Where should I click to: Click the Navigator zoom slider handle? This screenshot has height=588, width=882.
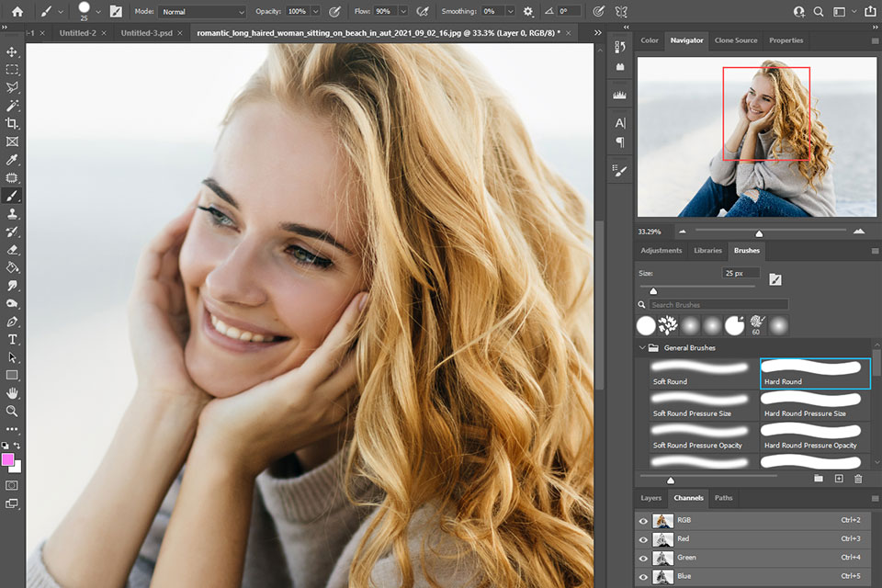[759, 233]
